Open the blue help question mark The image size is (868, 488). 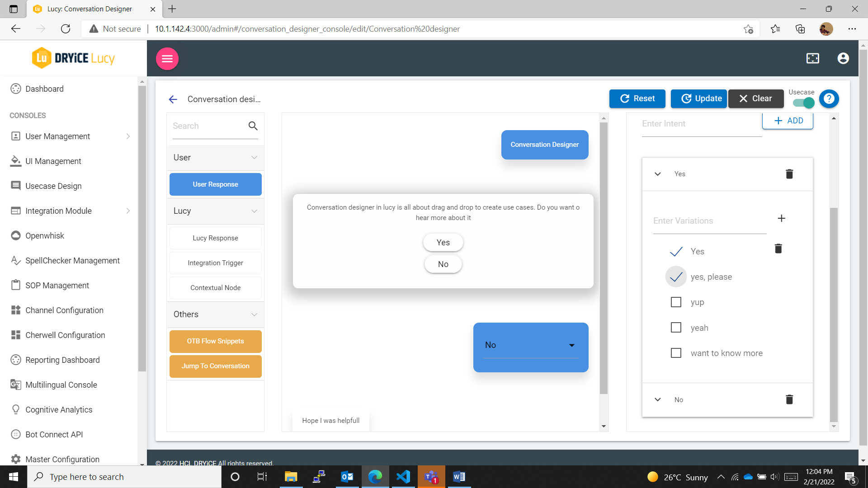click(829, 99)
